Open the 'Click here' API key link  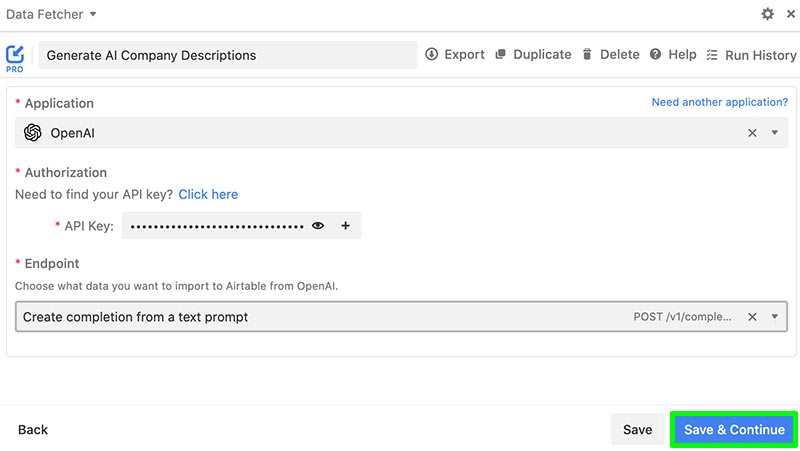click(x=208, y=194)
